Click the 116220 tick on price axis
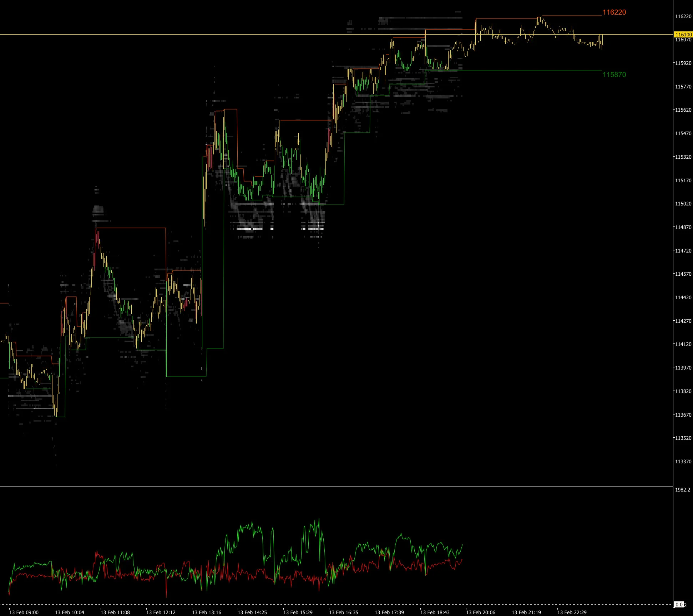This screenshot has width=693, height=616. click(x=683, y=16)
